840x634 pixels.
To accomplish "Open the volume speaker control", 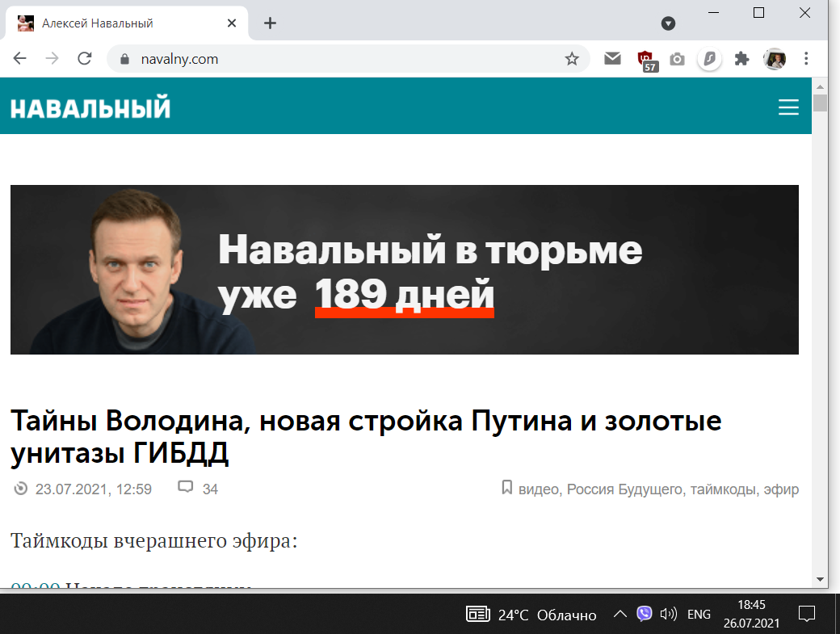I will pos(668,614).
